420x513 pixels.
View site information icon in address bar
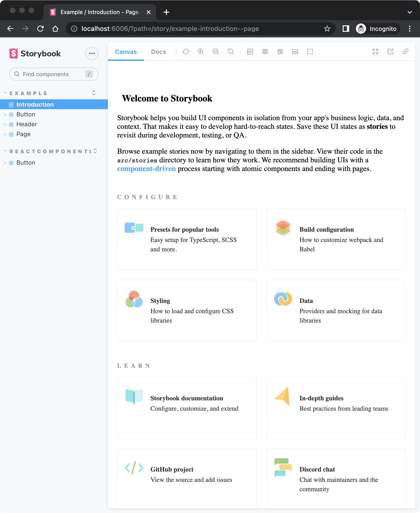(x=74, y=29)
